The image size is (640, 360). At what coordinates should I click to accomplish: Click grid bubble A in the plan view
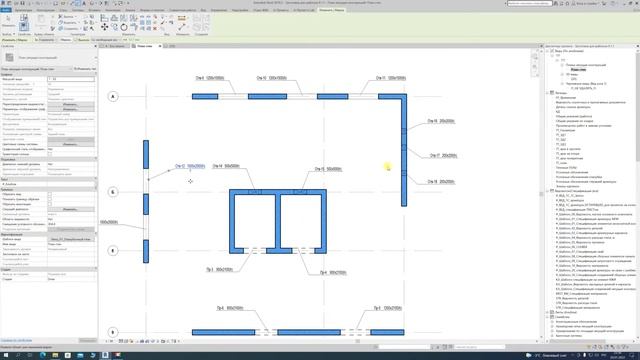point(113,97)
